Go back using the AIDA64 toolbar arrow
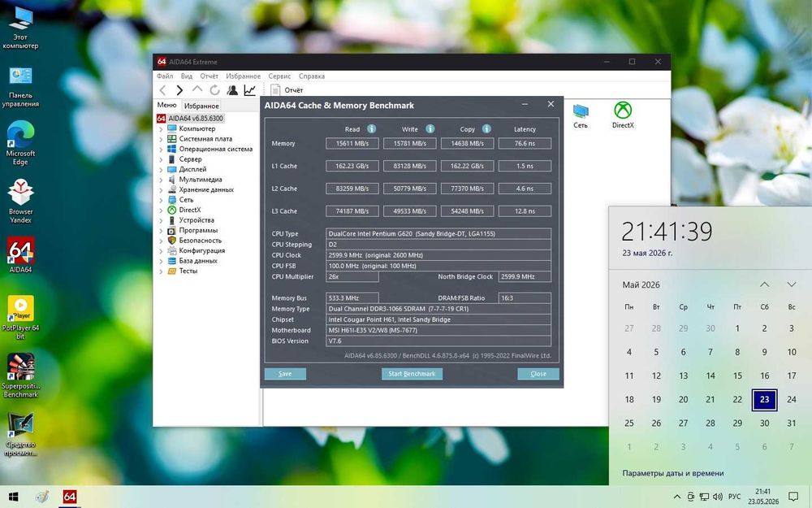Viewport: 812px width, 508px height. (163, 90)
